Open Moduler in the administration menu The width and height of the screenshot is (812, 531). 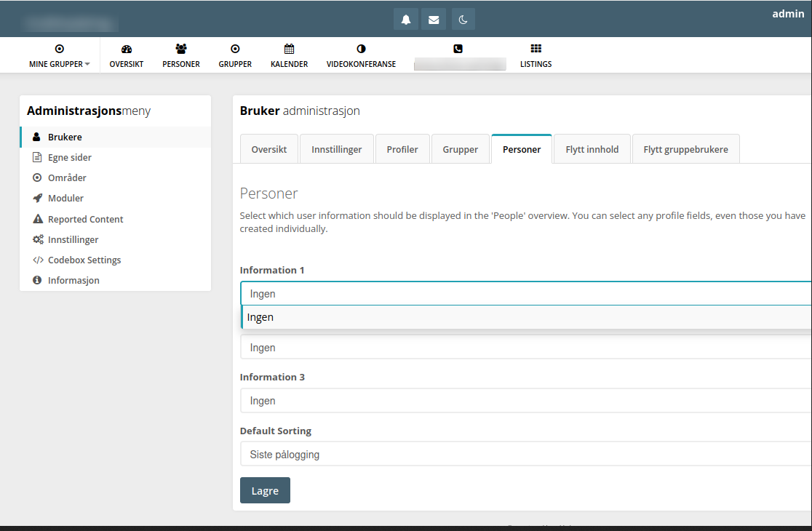click(65, 199)
